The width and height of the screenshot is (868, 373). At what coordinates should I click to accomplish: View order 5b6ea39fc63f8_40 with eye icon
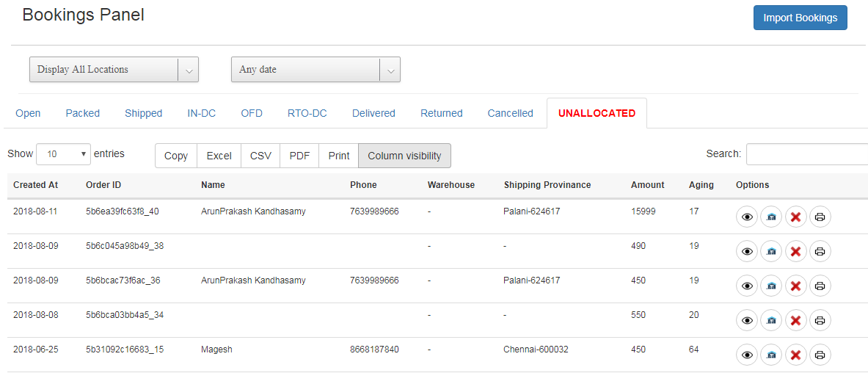747,217
